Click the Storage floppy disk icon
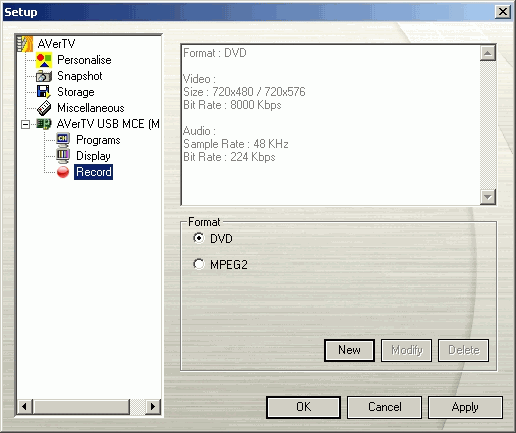This screenshot has height=433, width=516. coord(44,92)
